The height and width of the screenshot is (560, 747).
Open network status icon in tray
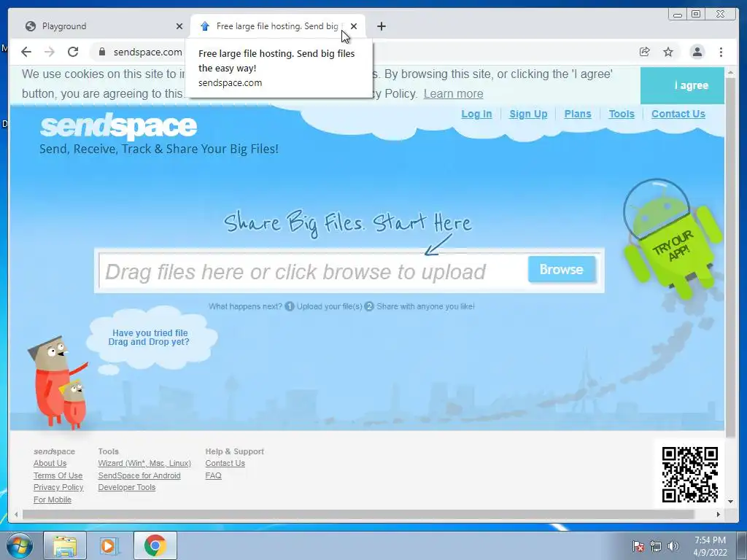[x=656, y=546]
